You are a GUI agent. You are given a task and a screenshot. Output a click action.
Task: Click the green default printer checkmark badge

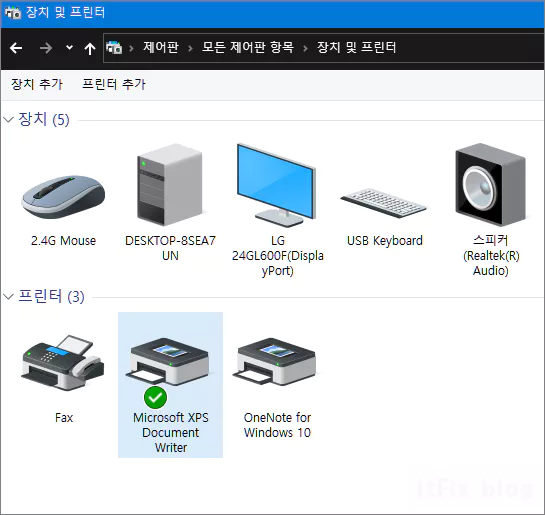pos(155,398)
